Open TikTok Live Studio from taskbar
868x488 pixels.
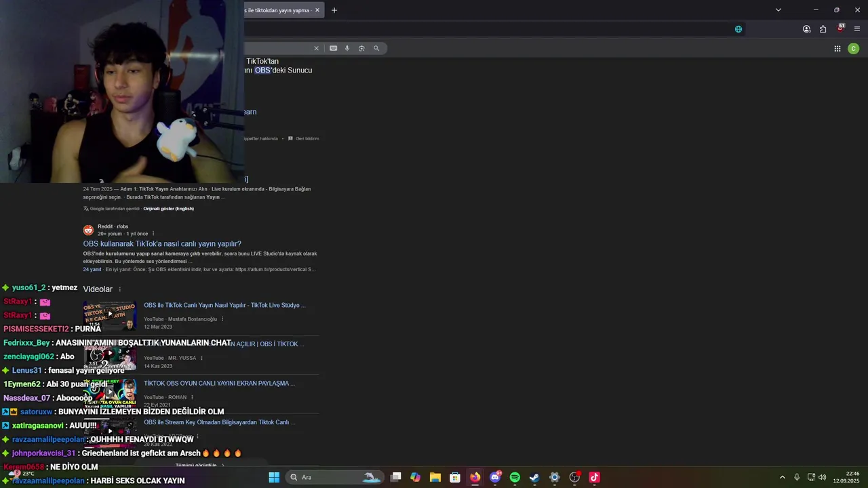click(x=594, y=477)
